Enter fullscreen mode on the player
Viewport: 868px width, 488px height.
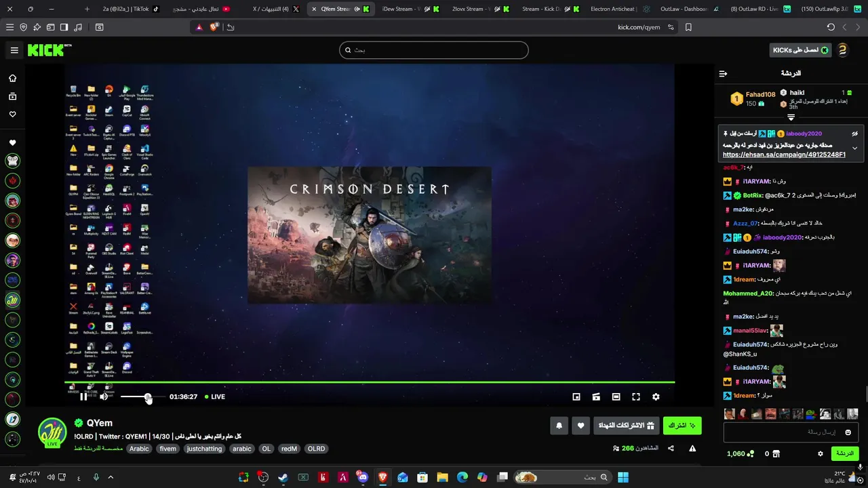coord(636,397)
